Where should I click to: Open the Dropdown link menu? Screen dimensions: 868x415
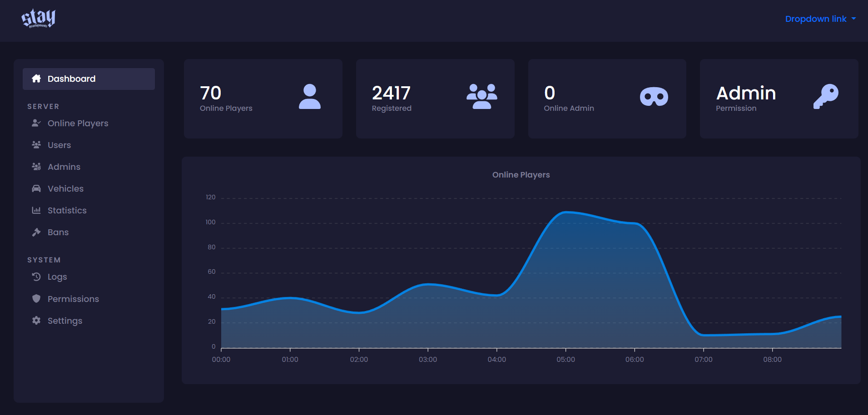click(x=820, y=19)
